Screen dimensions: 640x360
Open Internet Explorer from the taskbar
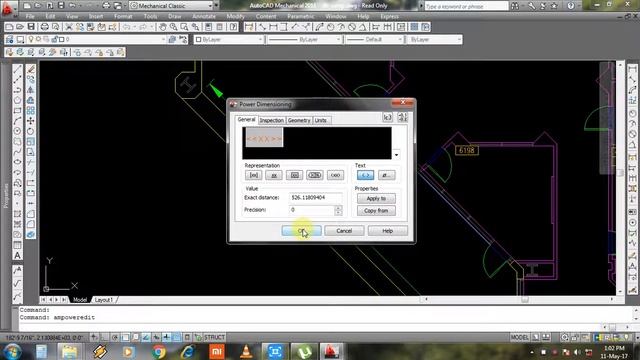pyautogui.click(x=187, y=351)
